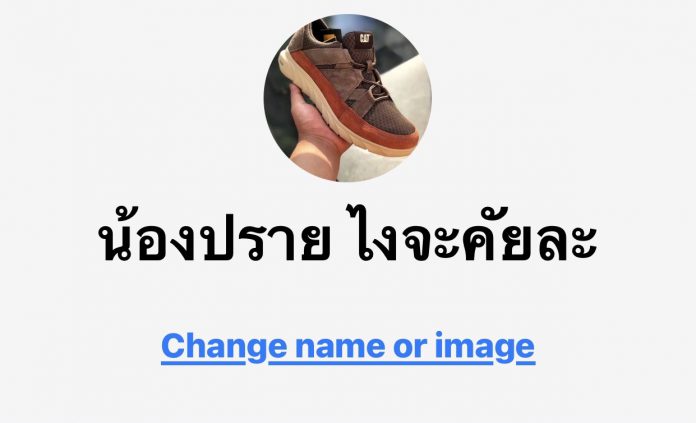Click the round avatar above the Thai name
Viewport: 696px width, 423px height.
(348, 98)
